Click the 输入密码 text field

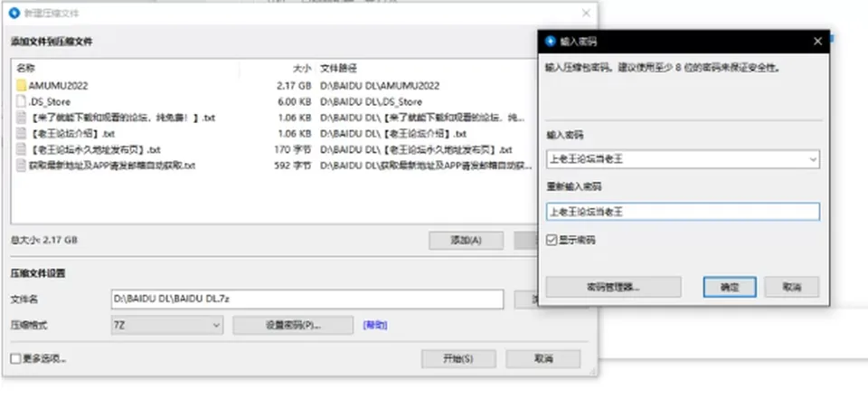point(683,159)
